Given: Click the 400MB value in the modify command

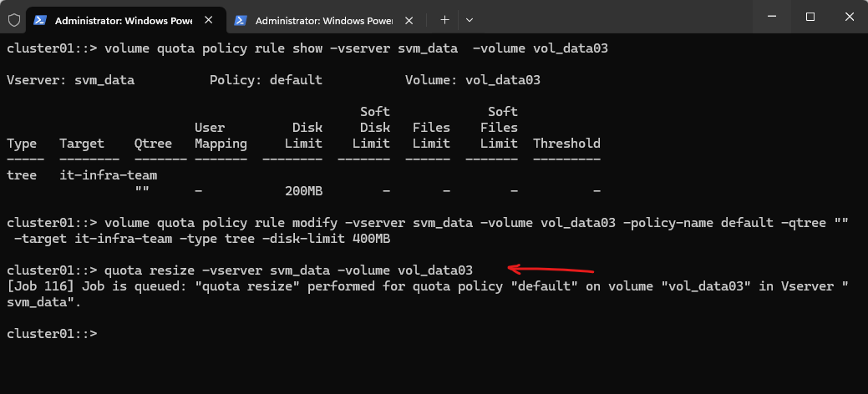Looking at the screenshot, I should [x=371, y=239].
